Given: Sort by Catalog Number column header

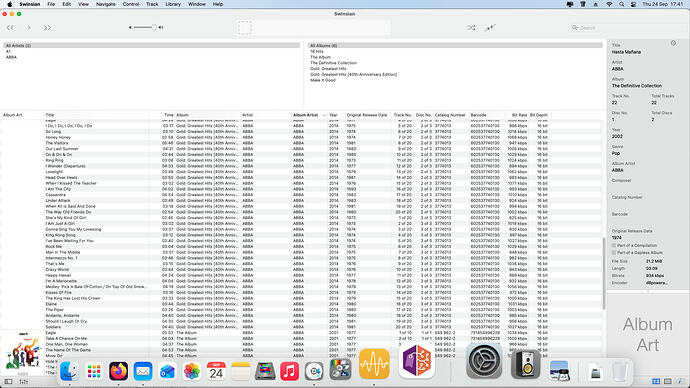Looking at the screenshot, I should coord(450,115).
